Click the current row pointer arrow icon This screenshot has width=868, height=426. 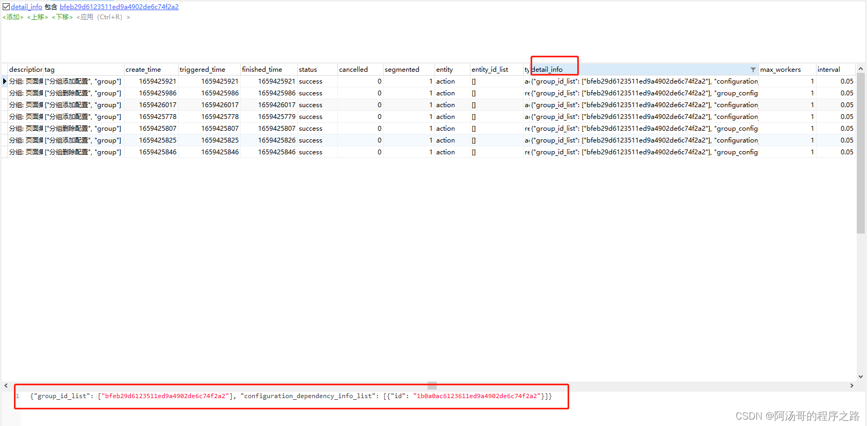point(5,81)
